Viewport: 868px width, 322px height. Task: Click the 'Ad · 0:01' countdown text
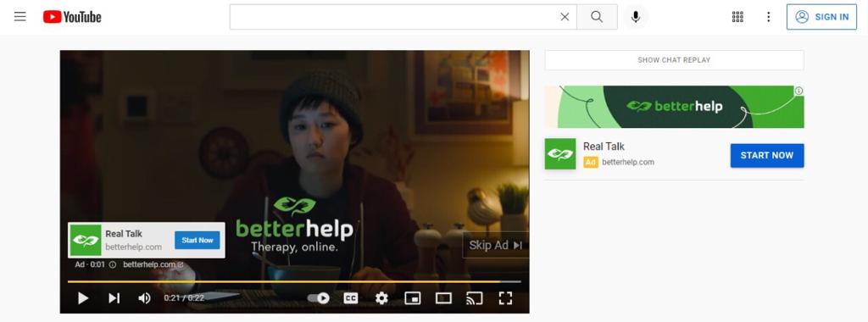pyautogui.click(x=90, y=264)
